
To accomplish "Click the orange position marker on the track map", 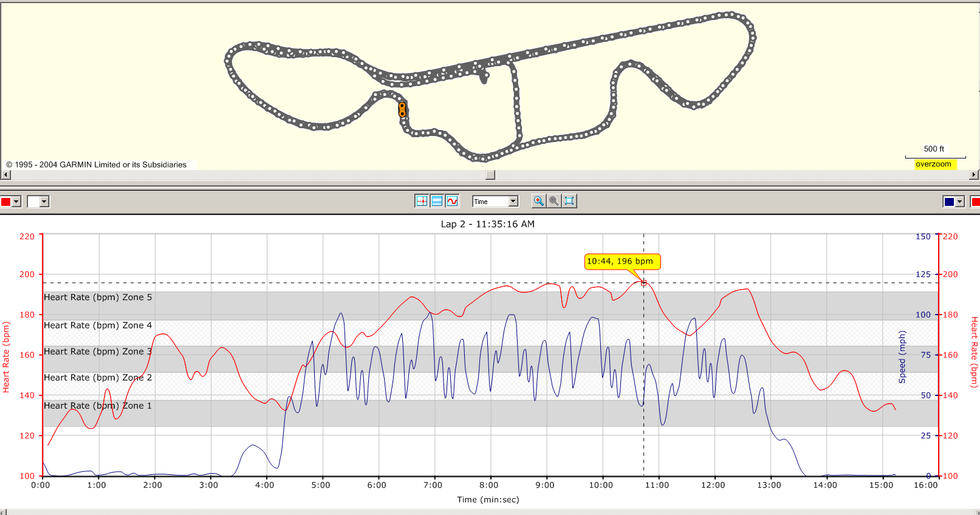I will (x=402, y=109).
